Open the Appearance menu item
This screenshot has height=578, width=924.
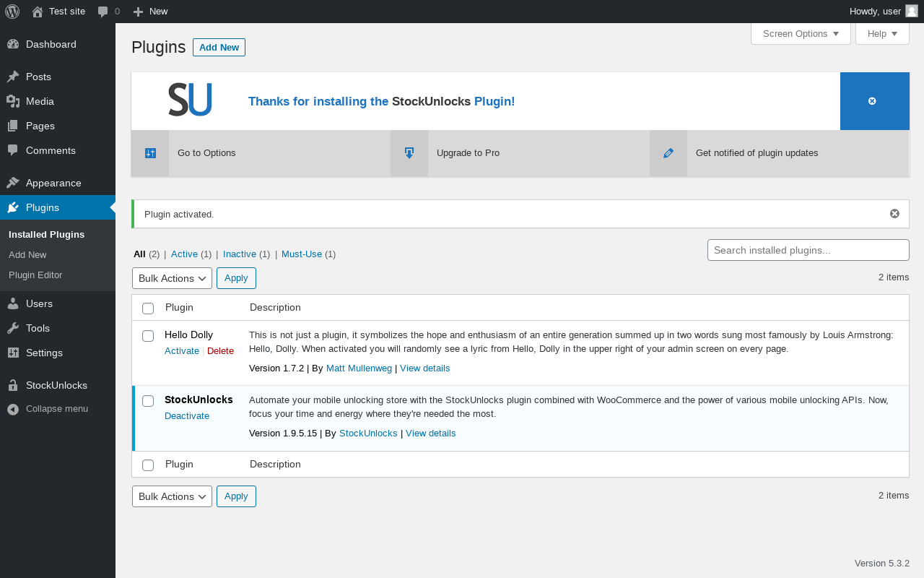pos(58,183)
